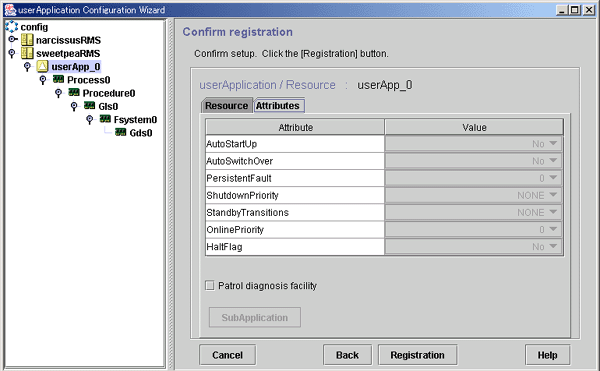Click the config root icon
Viewport: 600px width, 371px height.
tap(11, 26)
